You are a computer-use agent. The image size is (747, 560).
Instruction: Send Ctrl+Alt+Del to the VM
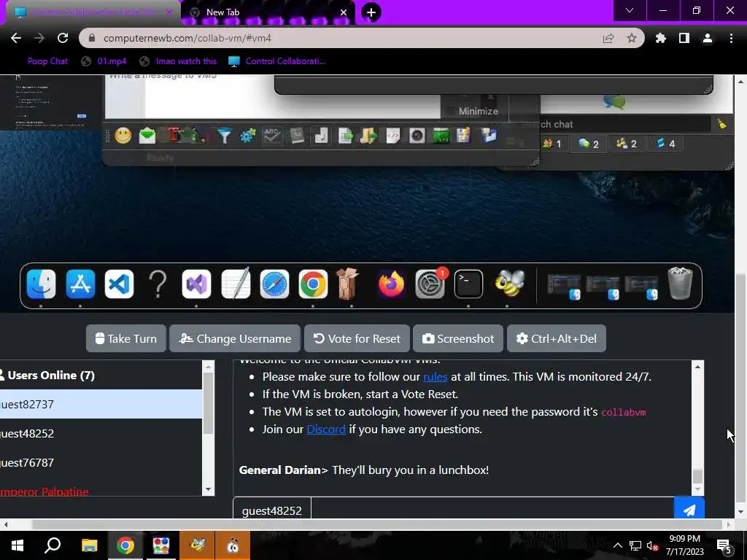557,338
